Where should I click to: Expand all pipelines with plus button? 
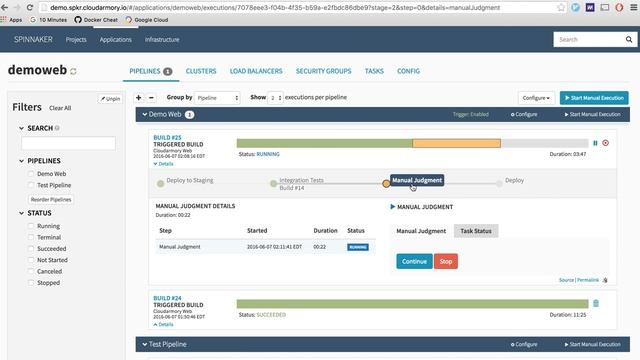coord(139,98)
